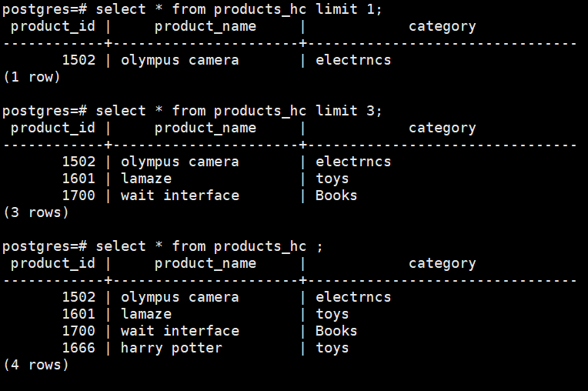Click "olympus camera" in the single-row result
This screenshot has width=588, height=391.
(179, 60)
